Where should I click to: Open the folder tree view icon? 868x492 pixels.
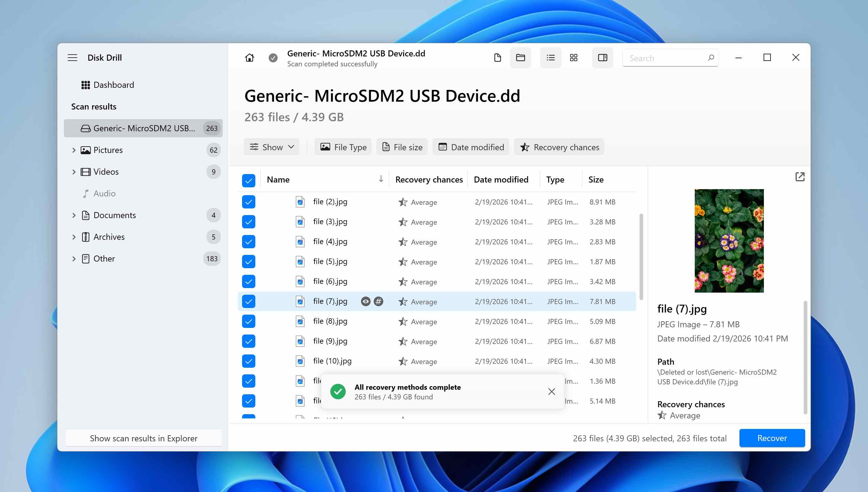point(521,58)
